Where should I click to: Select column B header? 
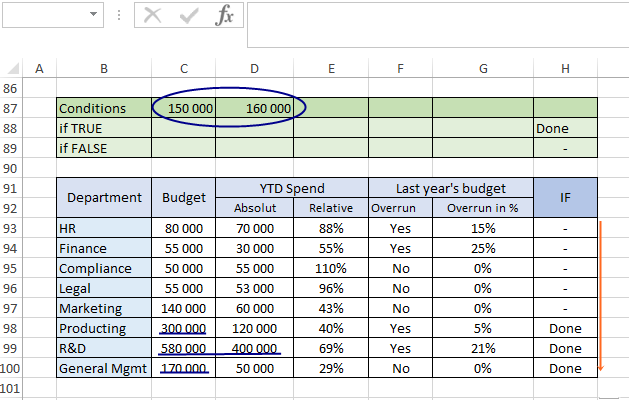click(x=104, y=69)
